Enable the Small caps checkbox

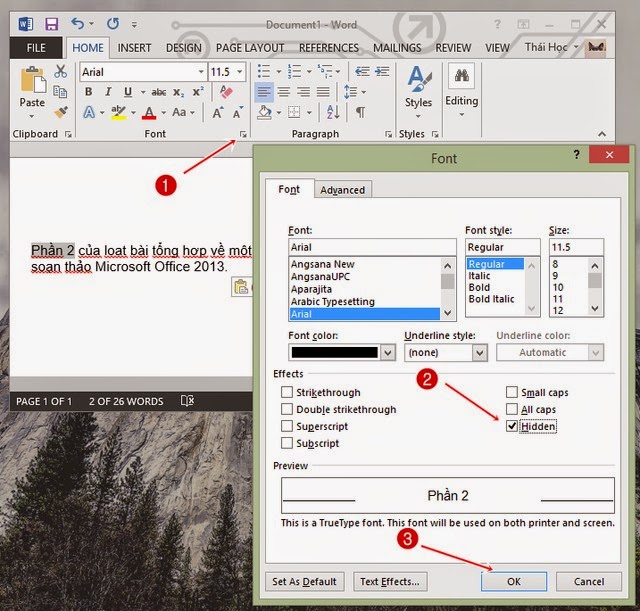tap(512, 392)
